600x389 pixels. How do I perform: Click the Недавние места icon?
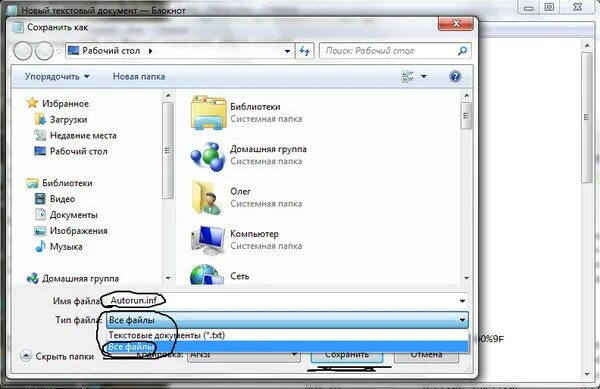(x=40, y=135)
